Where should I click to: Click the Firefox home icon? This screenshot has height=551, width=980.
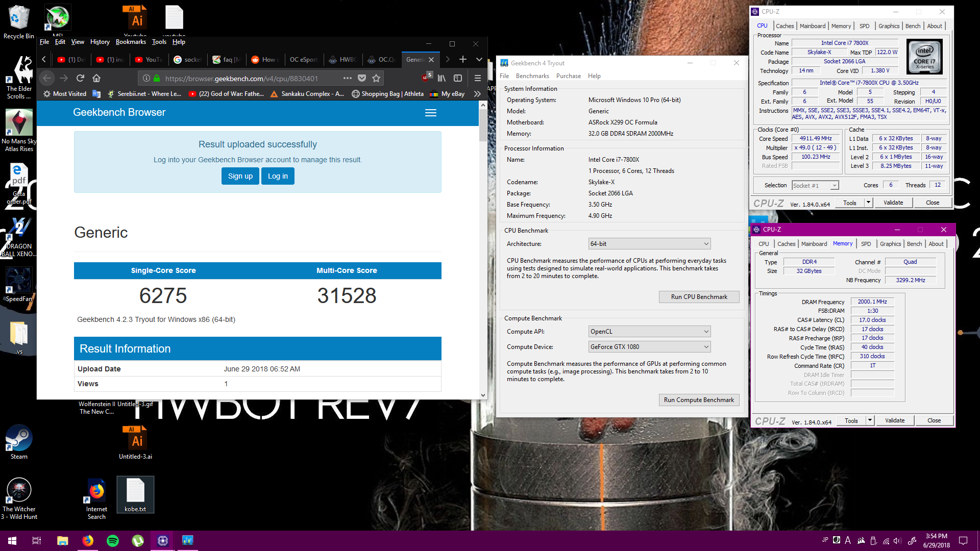[x=96, y=78]
